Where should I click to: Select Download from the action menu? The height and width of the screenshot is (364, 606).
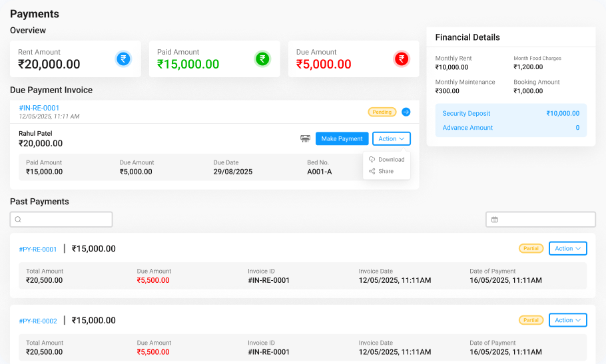tap(391, 160)
